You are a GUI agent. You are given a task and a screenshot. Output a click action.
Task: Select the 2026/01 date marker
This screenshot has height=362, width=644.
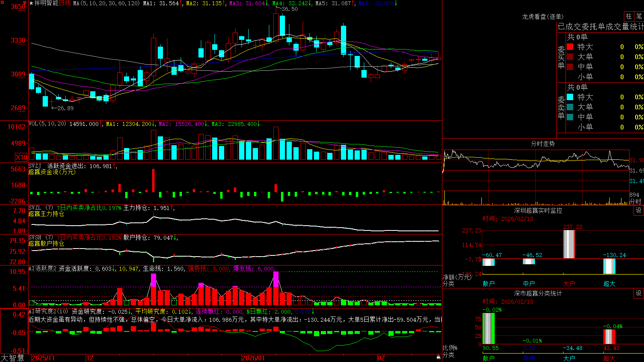[254, 358]
